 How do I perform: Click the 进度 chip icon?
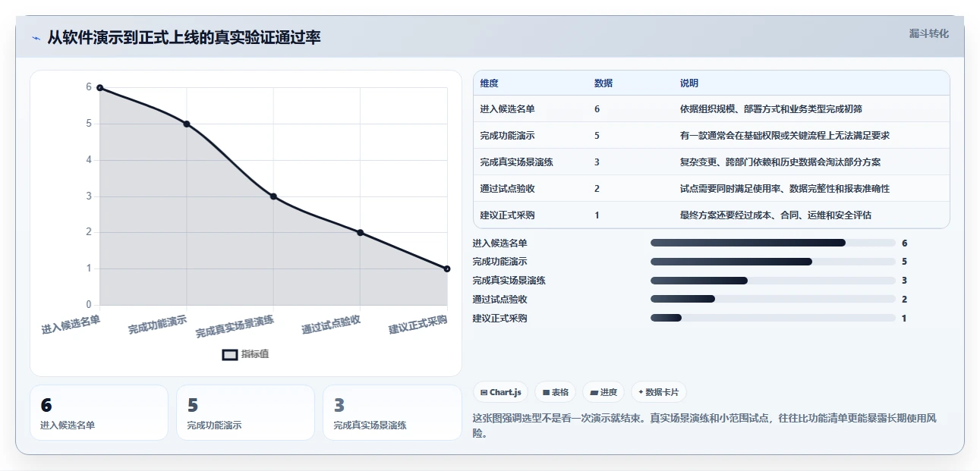[x=594, y=393]
